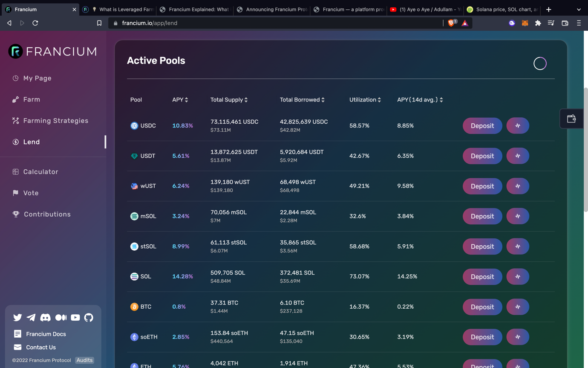Show stSOL pool chart icon
The image size is (588, 368).
click(x=518, y=246)
